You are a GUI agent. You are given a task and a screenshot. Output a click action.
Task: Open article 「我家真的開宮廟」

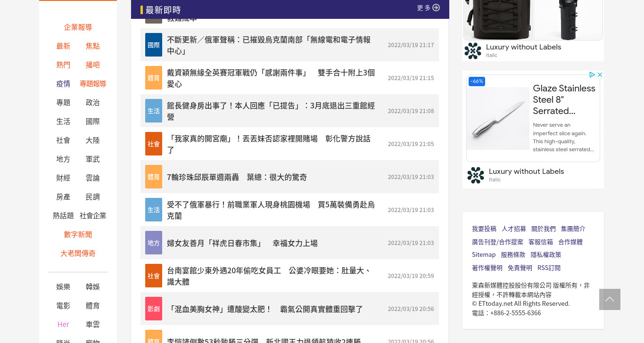tap(269, 144)
